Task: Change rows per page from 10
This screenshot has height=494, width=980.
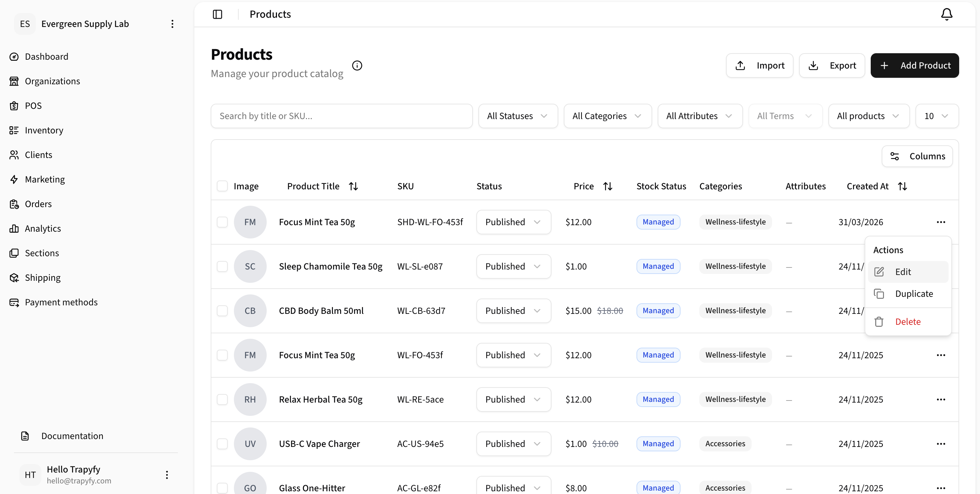Action: tap(937, 116)
